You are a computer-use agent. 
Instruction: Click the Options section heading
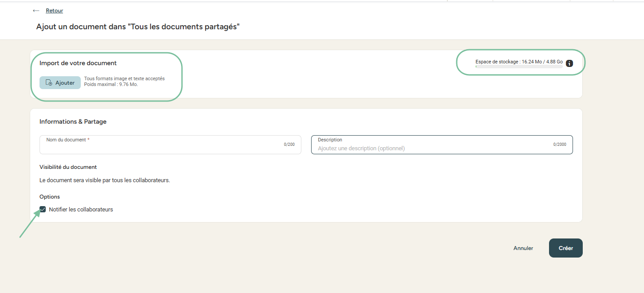[50, 197]
